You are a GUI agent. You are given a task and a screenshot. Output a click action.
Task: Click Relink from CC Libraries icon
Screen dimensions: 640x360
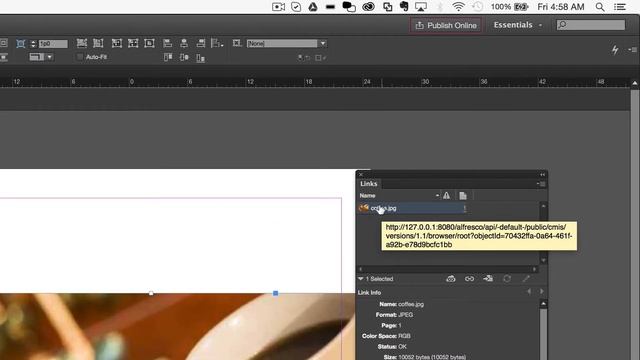(451, 279)
